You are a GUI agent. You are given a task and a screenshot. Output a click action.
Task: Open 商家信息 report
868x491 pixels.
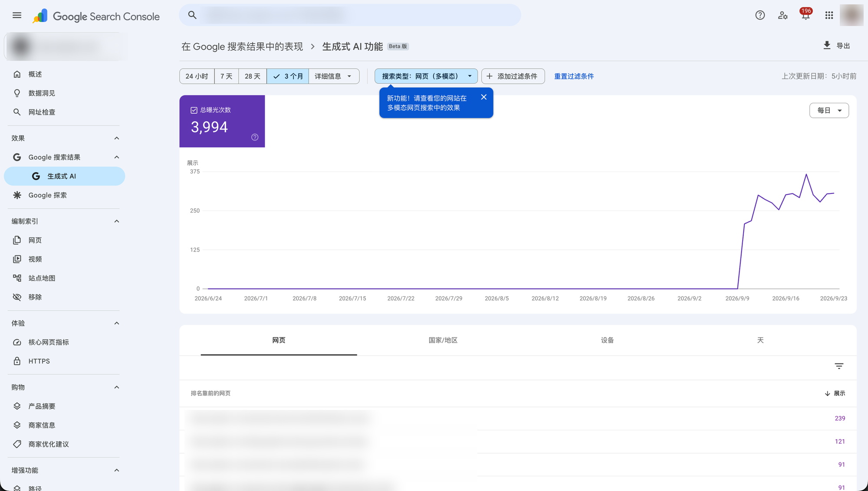pos(64,425)
